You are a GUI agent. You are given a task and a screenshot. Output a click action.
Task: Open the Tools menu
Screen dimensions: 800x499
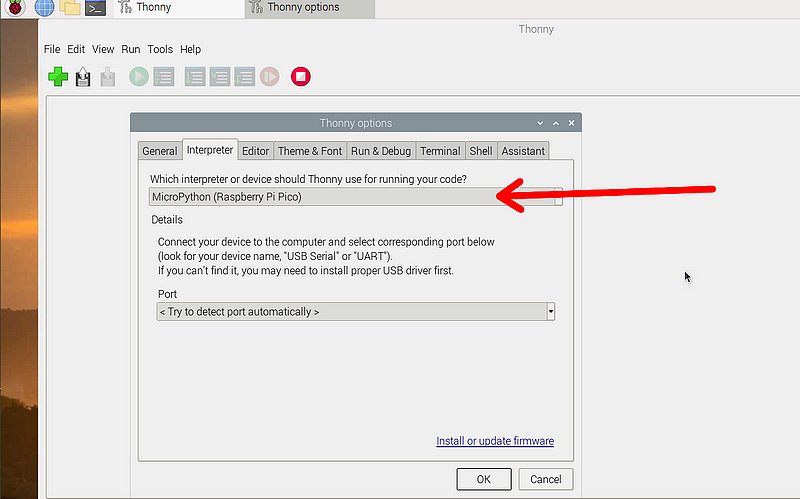click(160, 49)
